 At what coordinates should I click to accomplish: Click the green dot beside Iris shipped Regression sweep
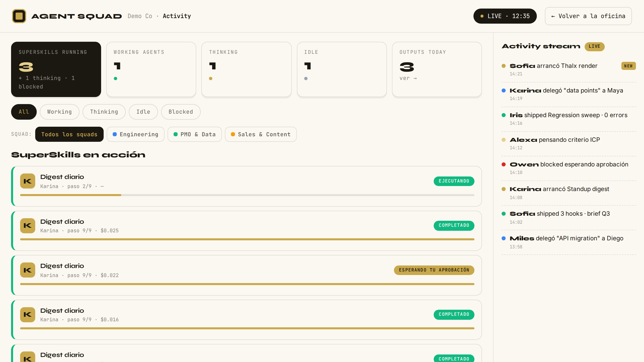tap(504, 115)
